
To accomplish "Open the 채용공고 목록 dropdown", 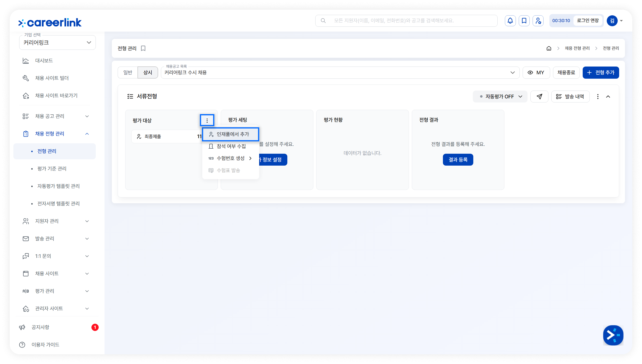I will pyautogui.click(x=340, y=73).
